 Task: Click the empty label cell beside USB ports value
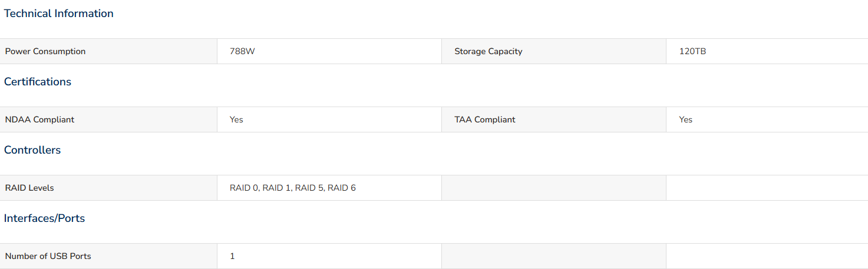click(x=554, y=256)
